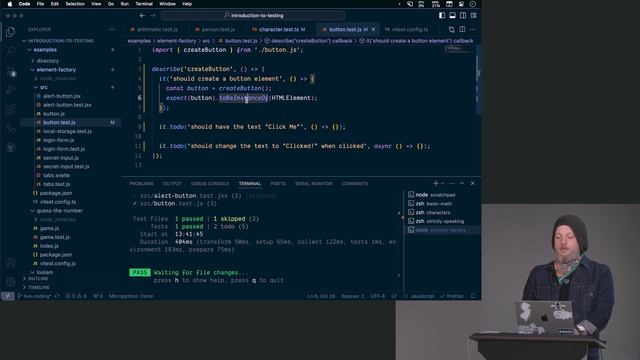This screenshot has height=360, width=640.
Task: Toggle primary sidebar visibility
Action: point(442,16)
